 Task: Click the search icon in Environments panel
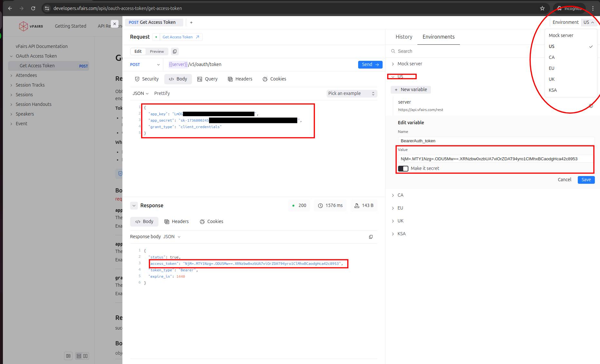pyautogui.click(x=393, y=51)
